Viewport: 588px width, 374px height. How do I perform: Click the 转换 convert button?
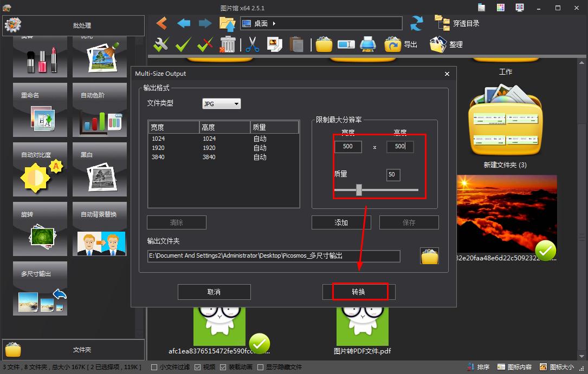coord(359,292)
